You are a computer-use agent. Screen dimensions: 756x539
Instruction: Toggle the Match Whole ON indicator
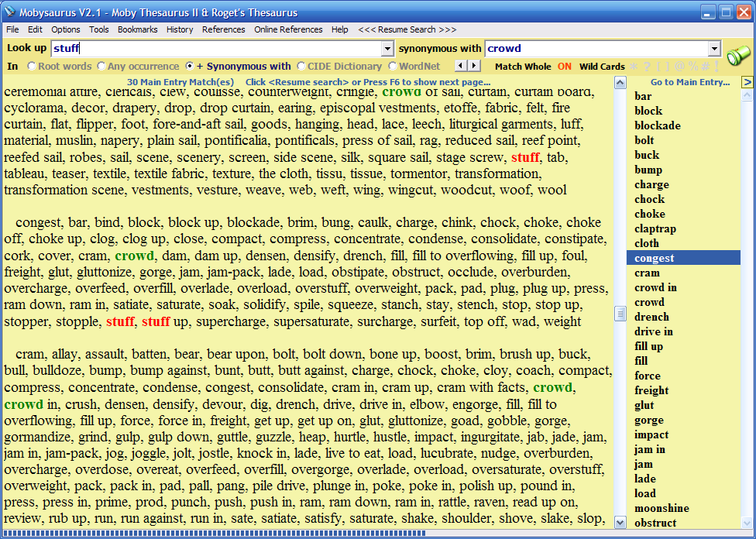[564, 67]
